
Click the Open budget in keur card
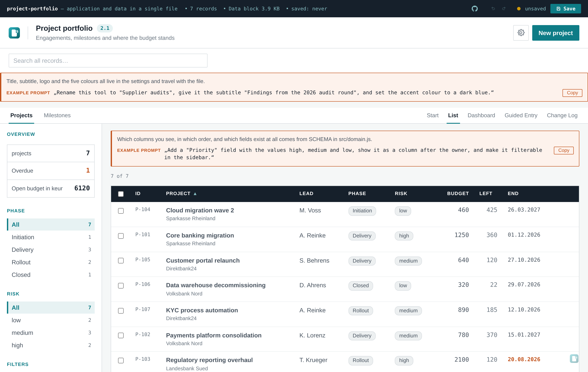pyautogui.click(x=51, y=188)
